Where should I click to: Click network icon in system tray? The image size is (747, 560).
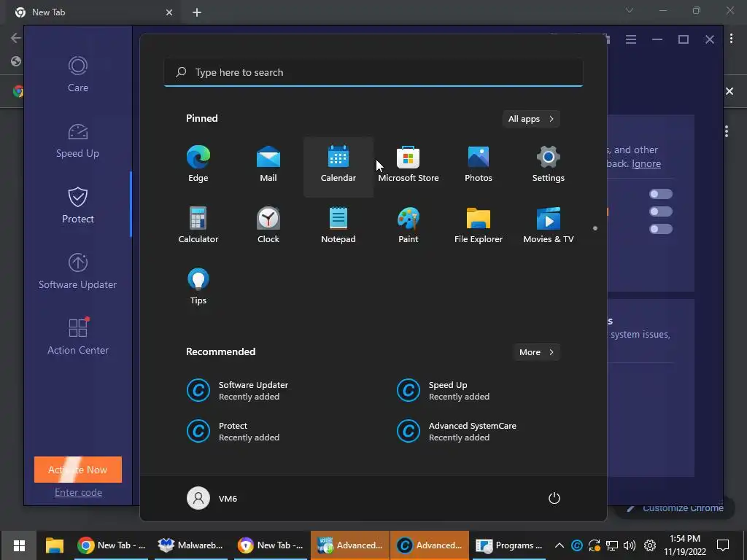click(612, 545)
